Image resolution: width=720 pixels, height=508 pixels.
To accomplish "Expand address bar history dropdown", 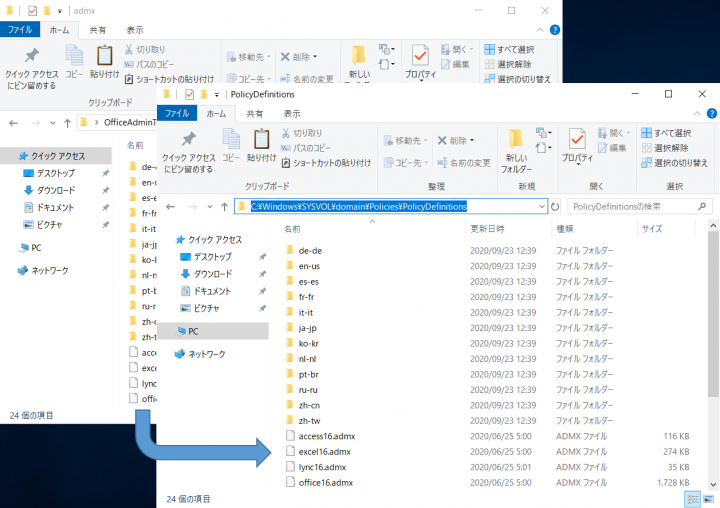I will click(x=542, y=207).
